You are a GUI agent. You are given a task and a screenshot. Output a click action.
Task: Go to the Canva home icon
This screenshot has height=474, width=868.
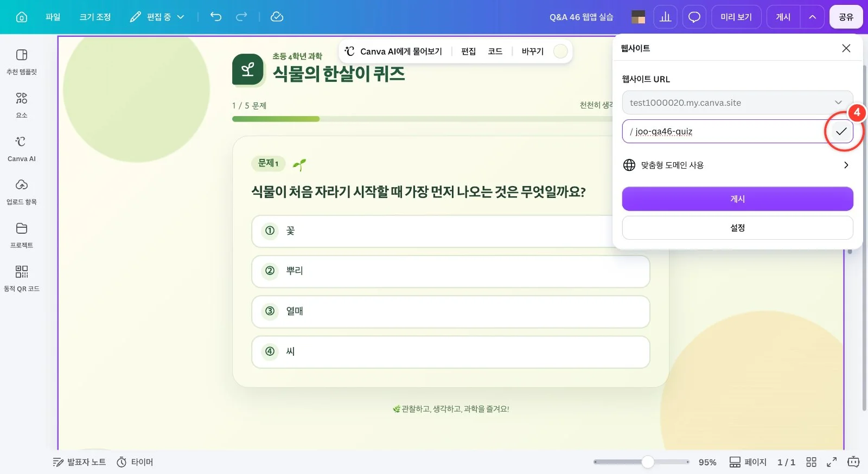[x=22, y=17]
